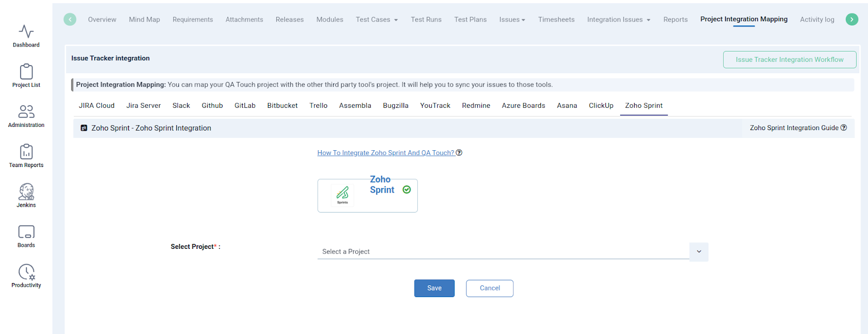The image size is (868, 334).
Task: Switch to the Asana integration tab
Action: point(567,106)
